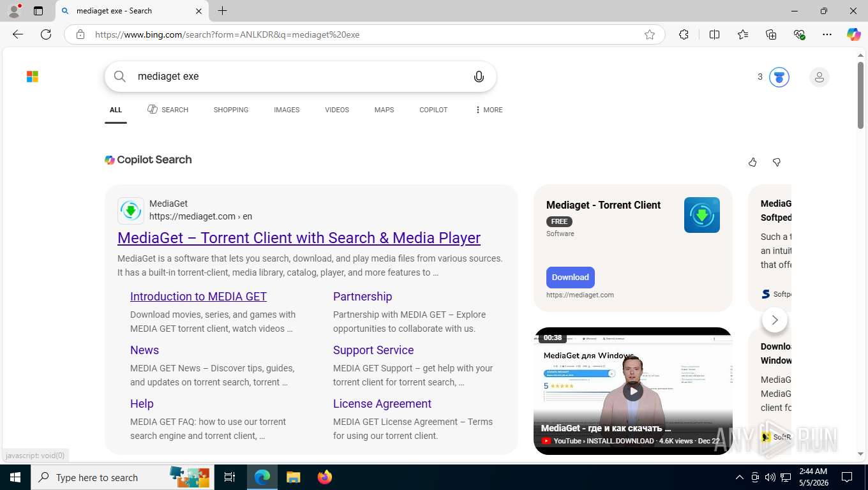The height and width of the screenshot is (490, 868).
Task: Open Microsoft Rewards medal icon
Action: click(x=779, y=77)
